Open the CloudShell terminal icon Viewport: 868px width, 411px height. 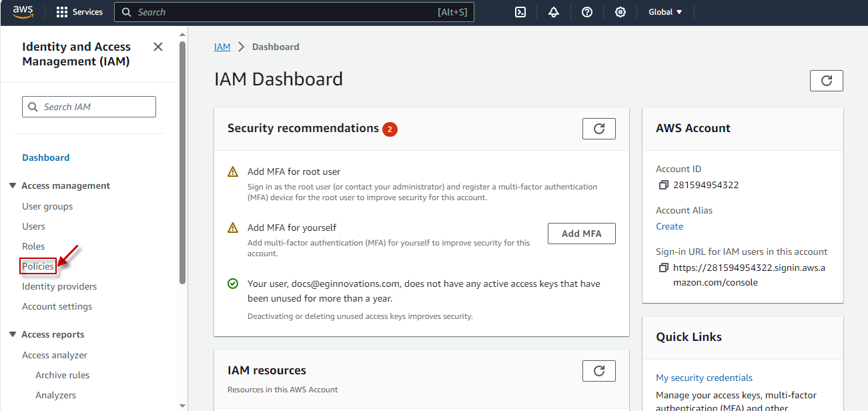coord(520,12)
